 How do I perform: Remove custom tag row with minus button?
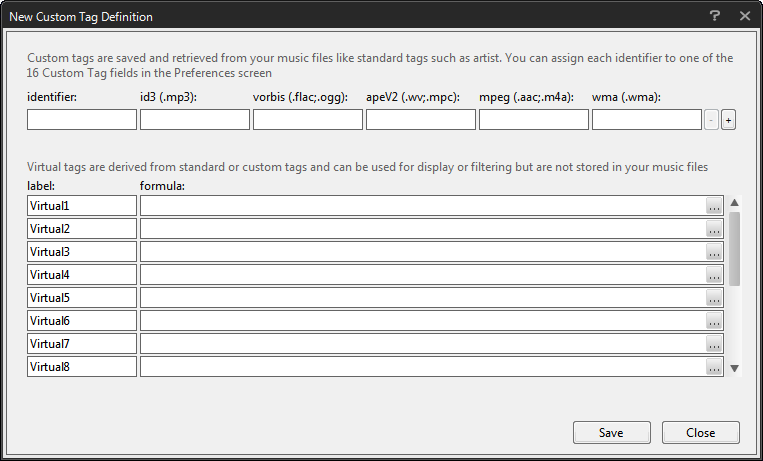coord(711,120)
